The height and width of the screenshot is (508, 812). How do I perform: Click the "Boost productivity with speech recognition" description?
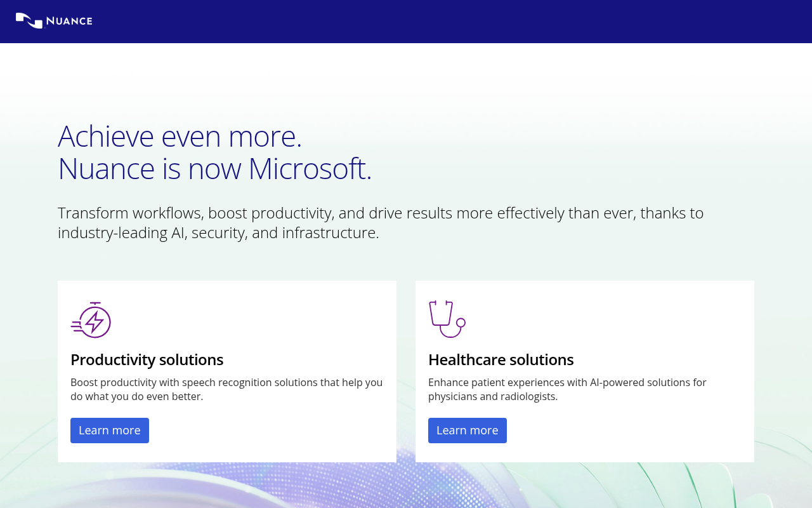coord(226,389)
